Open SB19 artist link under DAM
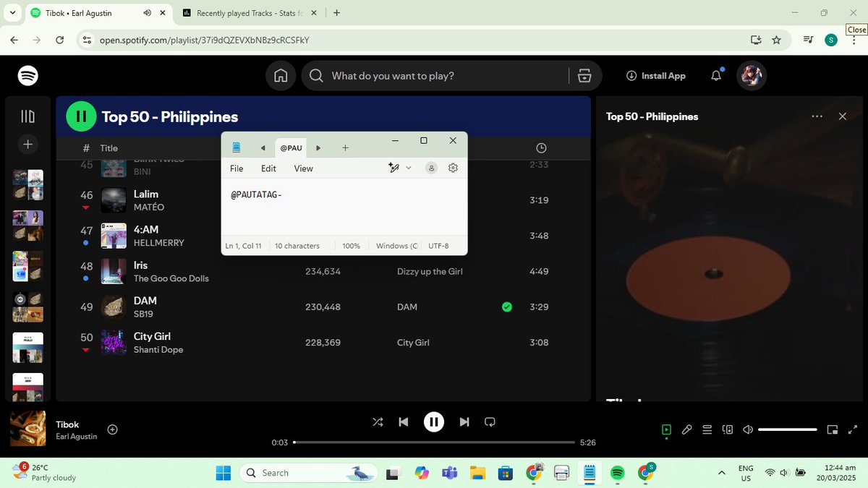The width and height of the screenshot is (868, 488). point(143,314)
